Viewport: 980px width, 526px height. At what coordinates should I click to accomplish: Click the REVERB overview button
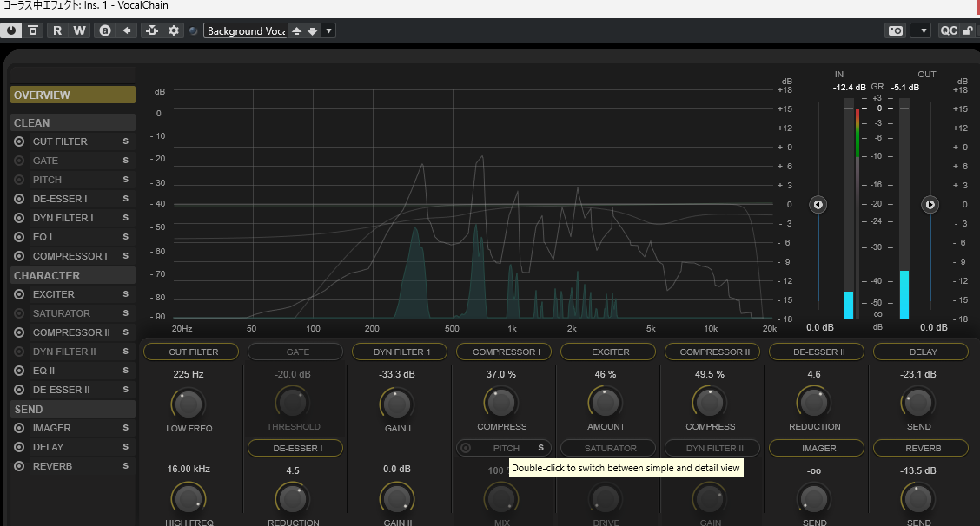tap(921, 448)
